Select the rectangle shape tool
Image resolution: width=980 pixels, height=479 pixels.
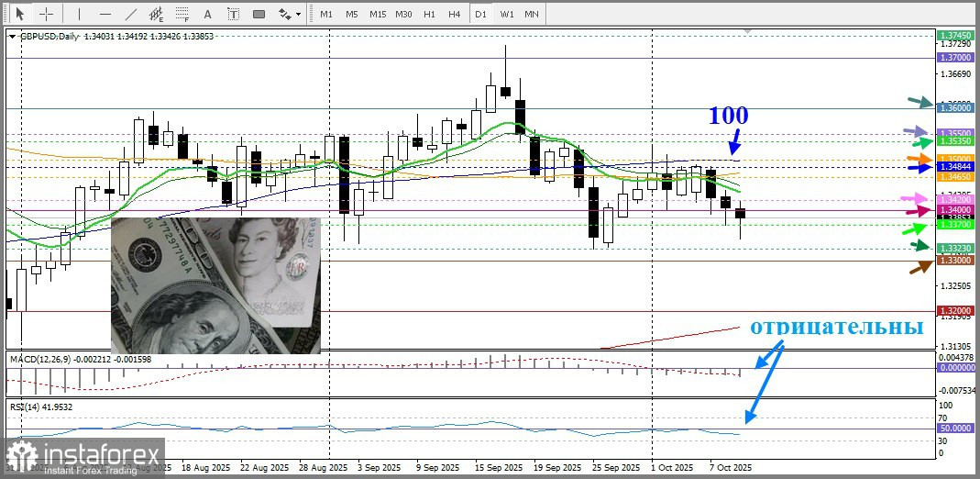click(x=259, y=13)
